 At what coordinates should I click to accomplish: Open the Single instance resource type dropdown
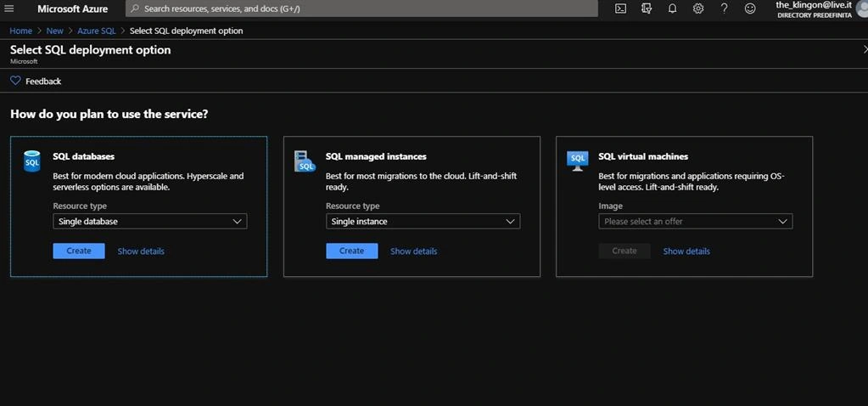pos(423,222)
